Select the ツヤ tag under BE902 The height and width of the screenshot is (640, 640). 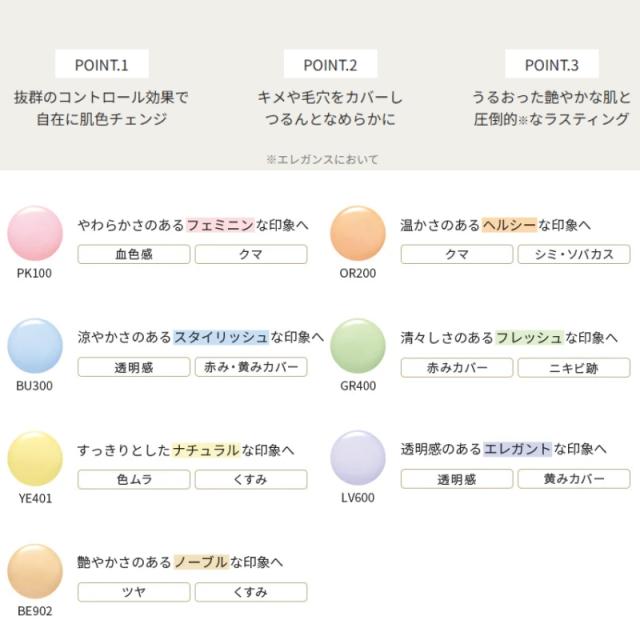[134, 592]
